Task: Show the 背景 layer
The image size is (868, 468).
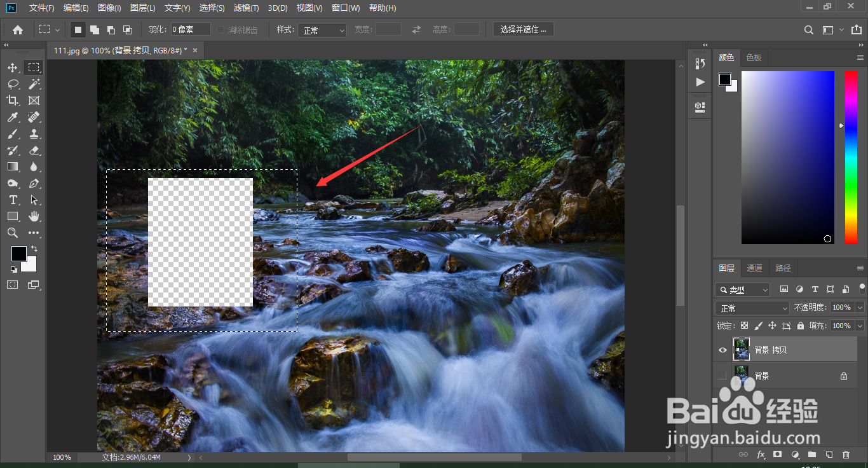Action: pyautogui.click(x=722, y=376)
